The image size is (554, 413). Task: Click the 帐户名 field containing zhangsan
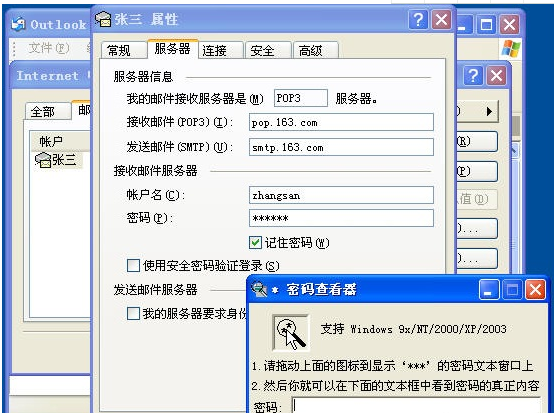pyautogui.click(x=341, y=195)
